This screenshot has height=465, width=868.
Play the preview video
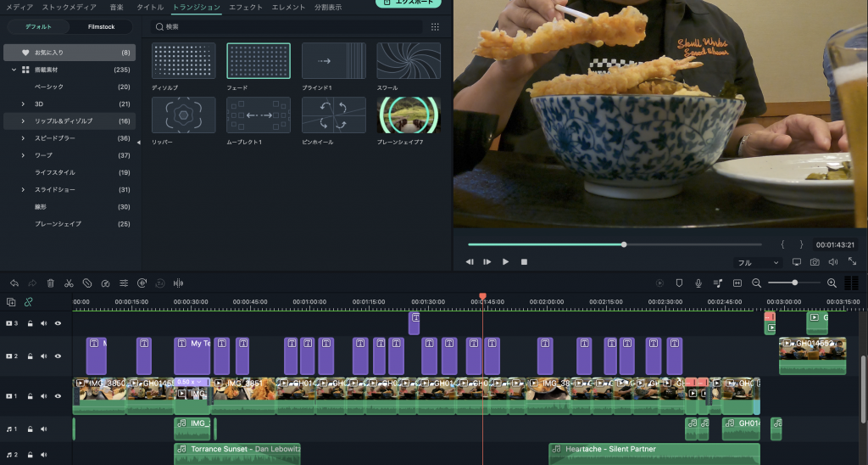pyautogui.click(x=505, y=262)
